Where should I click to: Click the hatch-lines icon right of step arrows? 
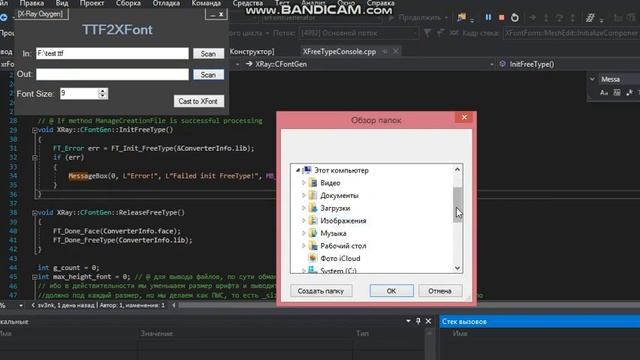point(590,18)
